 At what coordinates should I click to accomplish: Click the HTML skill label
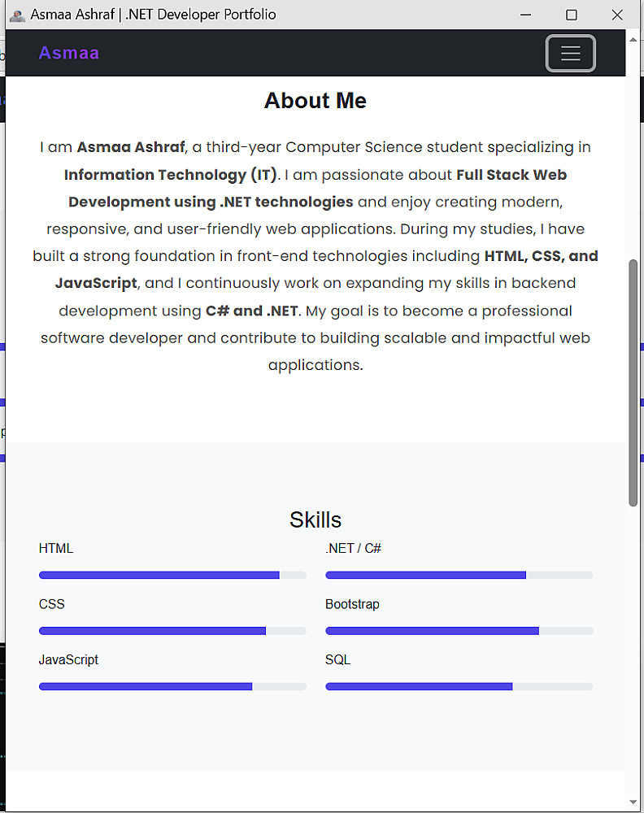click(x=56, y=549)
